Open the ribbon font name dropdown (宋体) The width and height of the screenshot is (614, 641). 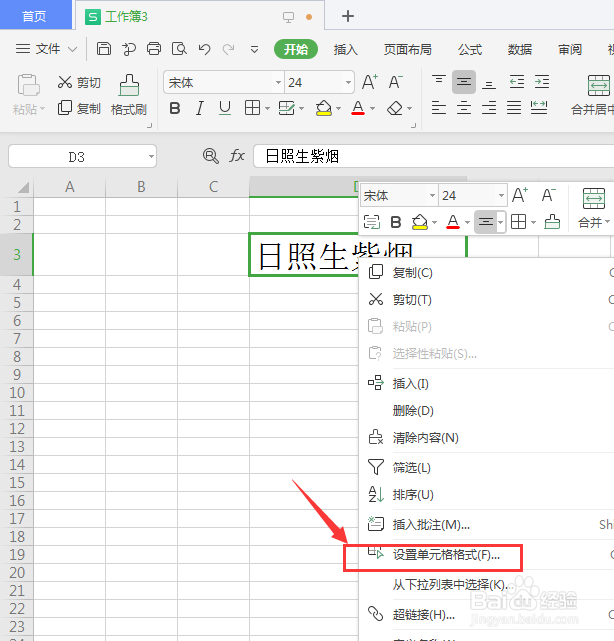tap(278, 83)
